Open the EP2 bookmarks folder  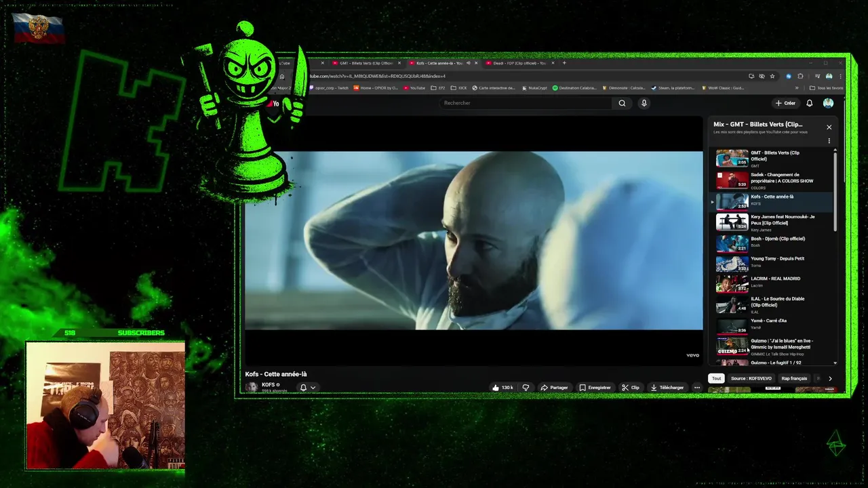pos(438,87)
